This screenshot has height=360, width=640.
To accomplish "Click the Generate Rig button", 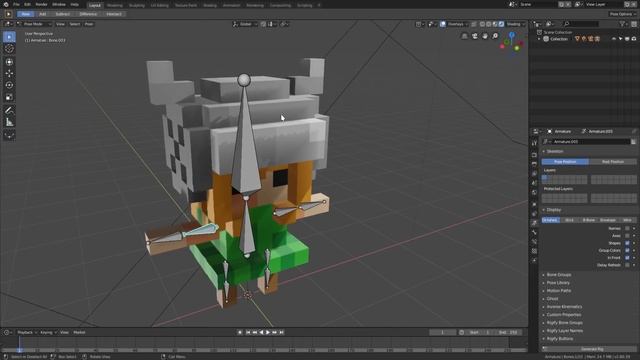I will click(x=589, y=349).
